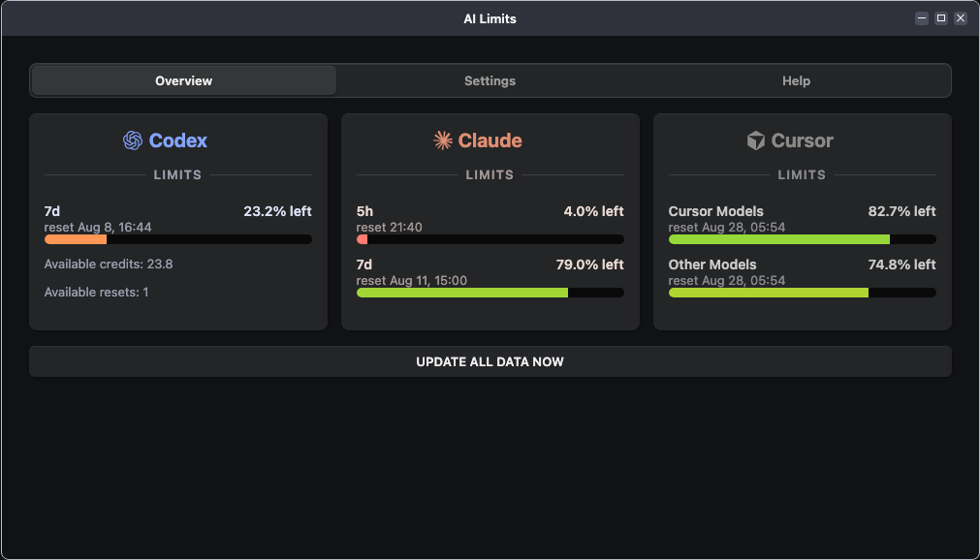Screen dimensions: 980x560
Task: Click the Available resets: 1 label
Action: (x=96, y=292)
